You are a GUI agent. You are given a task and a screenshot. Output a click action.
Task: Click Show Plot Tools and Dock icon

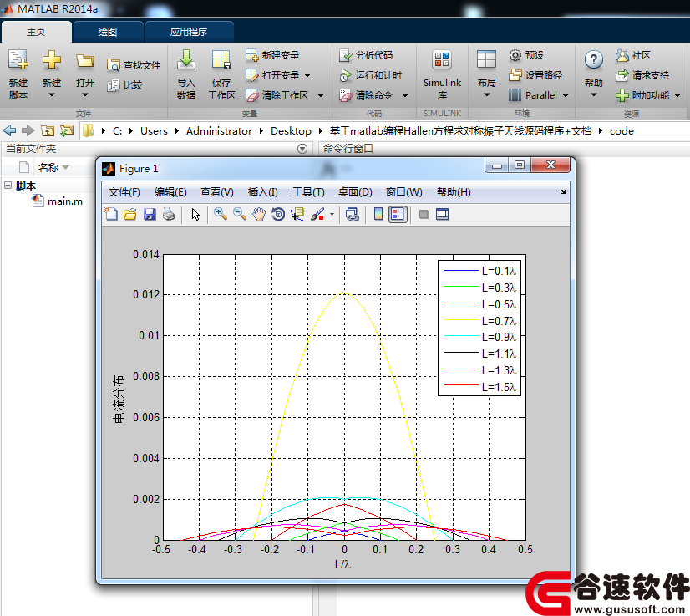[442, 215]
